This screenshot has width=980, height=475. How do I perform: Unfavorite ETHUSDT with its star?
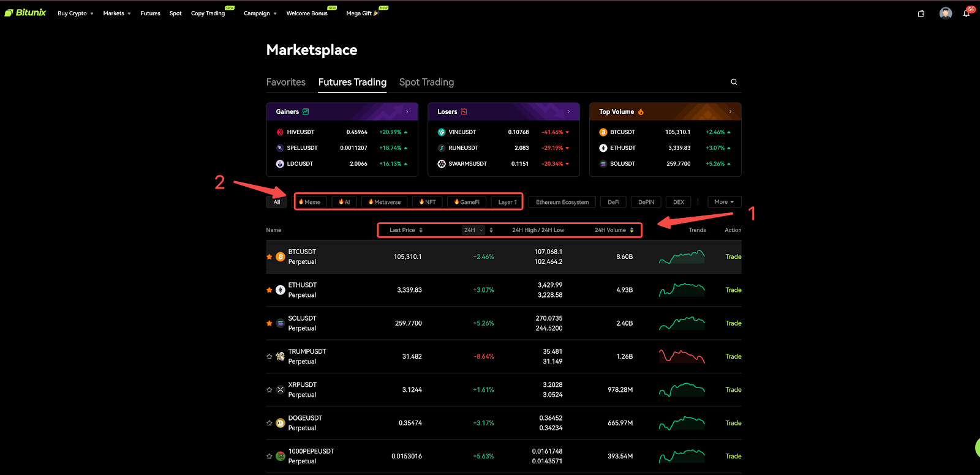pos(269,290)
